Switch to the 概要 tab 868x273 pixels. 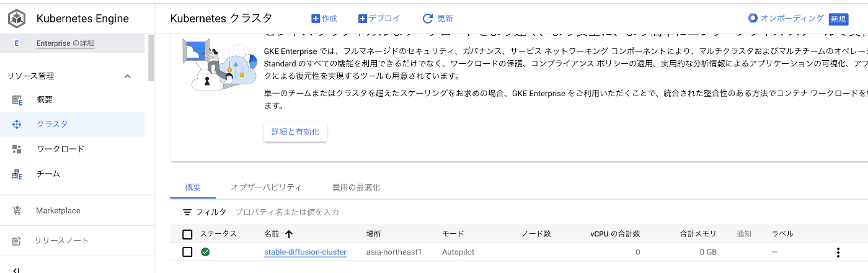[x=193, y=187]
